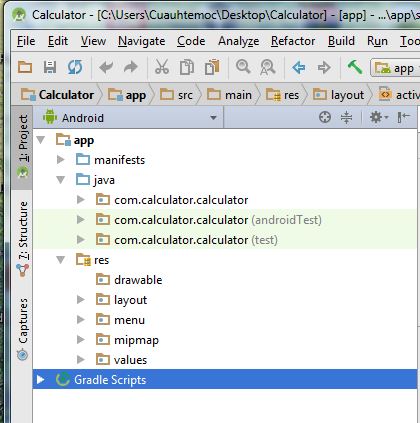This screenshot has height=423, width=420.
Task: Collapse the res folder
Action: (61, 260)
